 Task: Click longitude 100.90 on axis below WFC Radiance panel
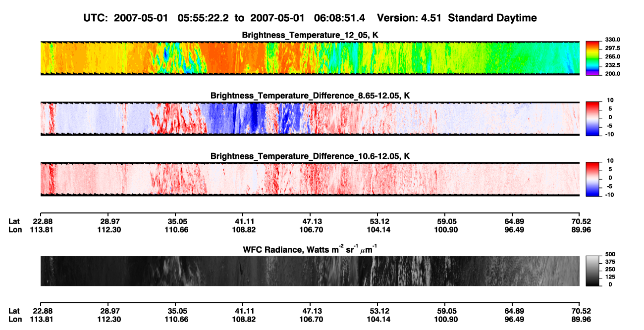coord(445,319)
